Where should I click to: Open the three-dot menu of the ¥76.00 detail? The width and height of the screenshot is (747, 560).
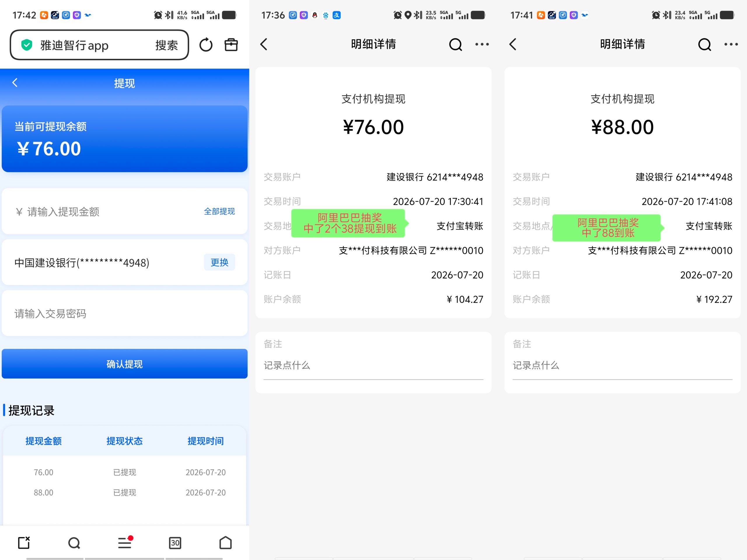pos(482,44)
